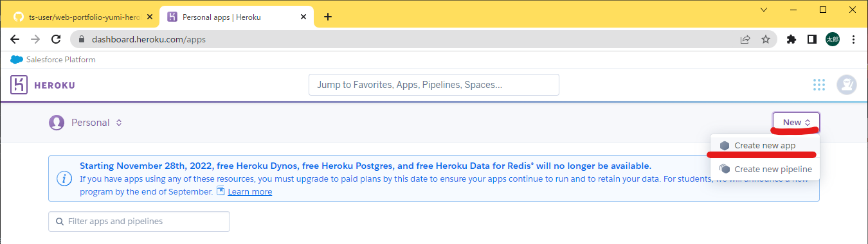868x244 pixels.
Task: Click the magnifier icon in the filter field
Action: coord(60,222)
